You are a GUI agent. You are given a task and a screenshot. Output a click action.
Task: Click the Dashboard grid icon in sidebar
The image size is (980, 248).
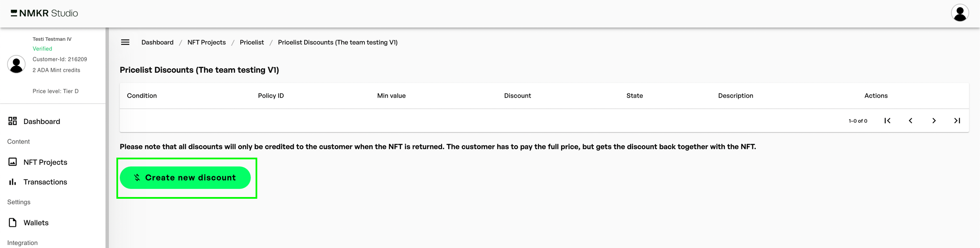[13, 121]
